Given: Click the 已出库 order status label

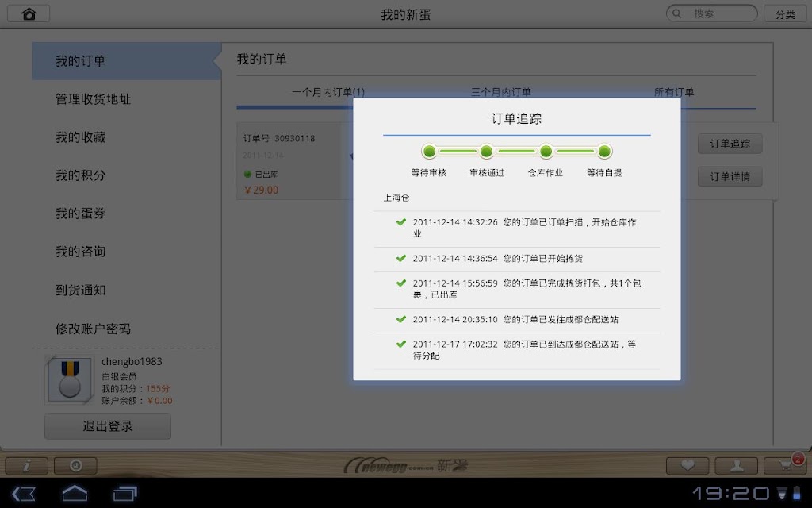Looking at the screenshot, I should coord(266,175).
